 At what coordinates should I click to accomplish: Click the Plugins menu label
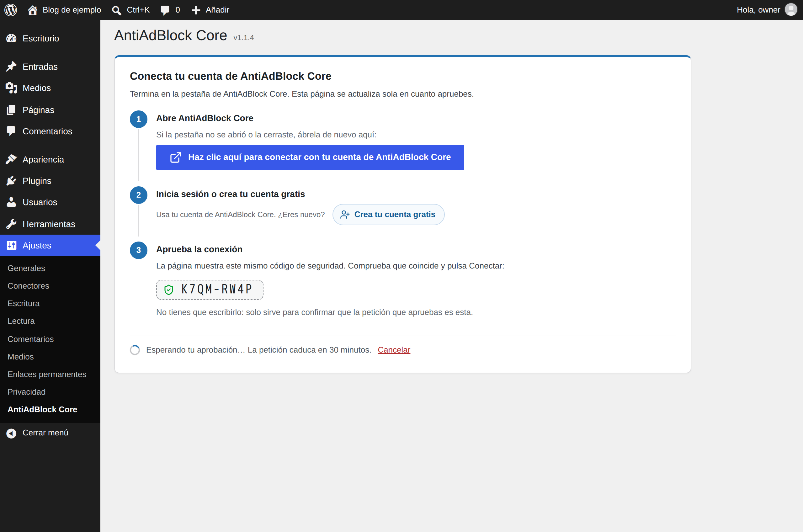coord(37,181)
